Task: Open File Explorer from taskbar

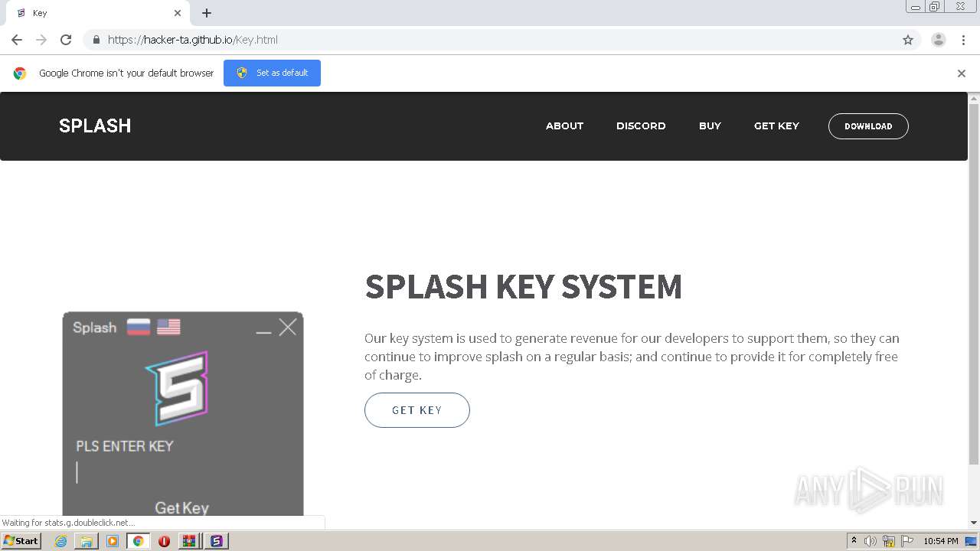Action: pyautogui.click(x=87, y=541)
